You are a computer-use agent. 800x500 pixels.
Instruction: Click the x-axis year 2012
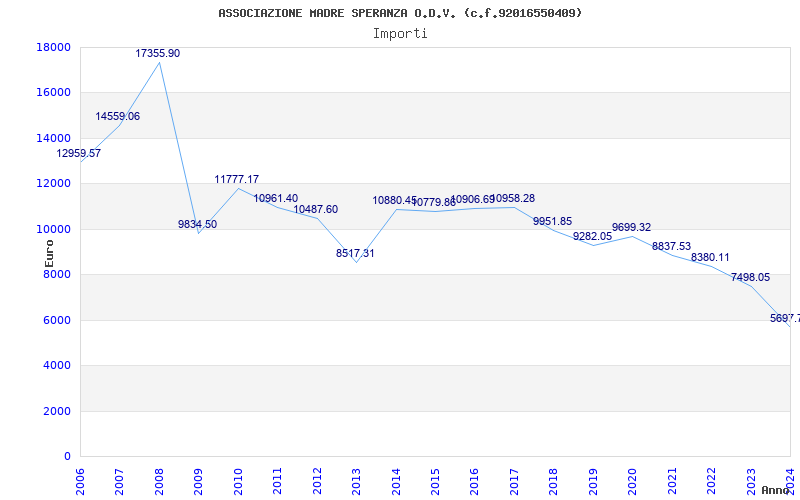click(317, 481)
